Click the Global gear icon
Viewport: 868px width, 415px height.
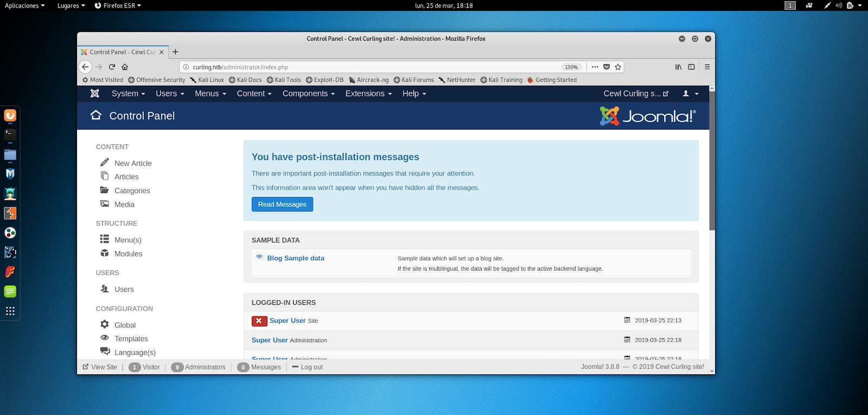click(x=105, y=324)
